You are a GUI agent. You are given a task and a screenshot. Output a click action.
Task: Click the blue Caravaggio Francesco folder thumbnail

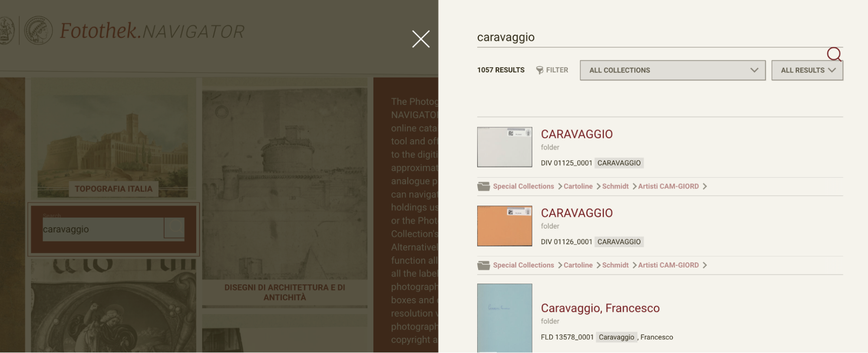tap(505, 318)
